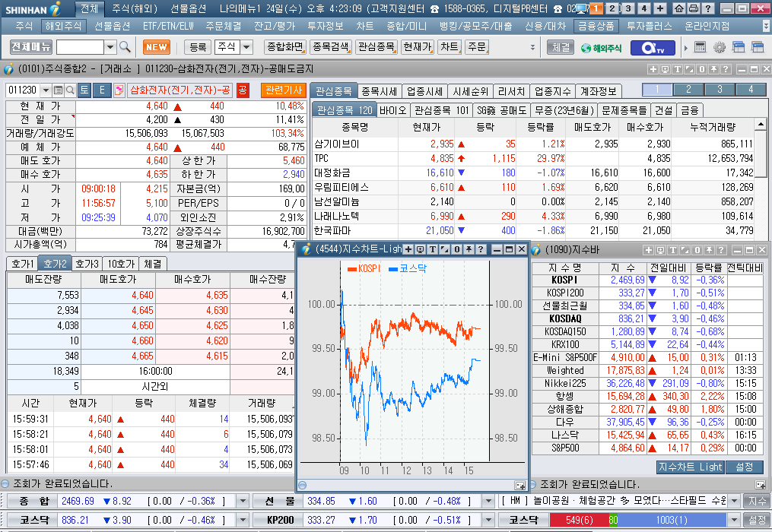Click red 549(6) advancers bar segment
772x532 pixels.
(579, 520)
